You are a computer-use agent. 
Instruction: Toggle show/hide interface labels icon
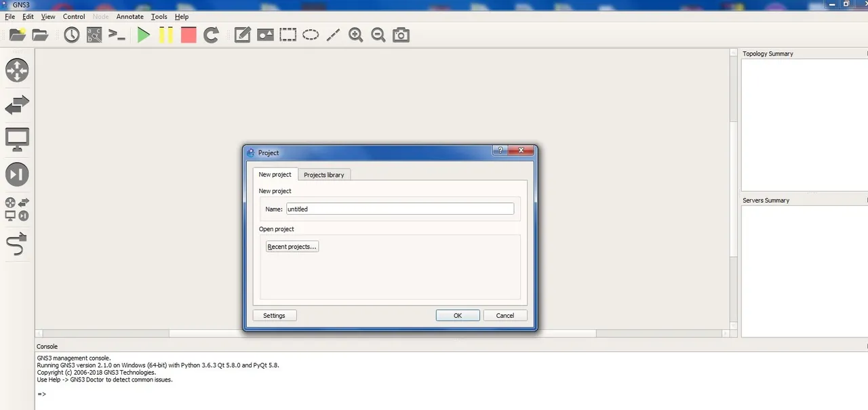coord(94,35)
